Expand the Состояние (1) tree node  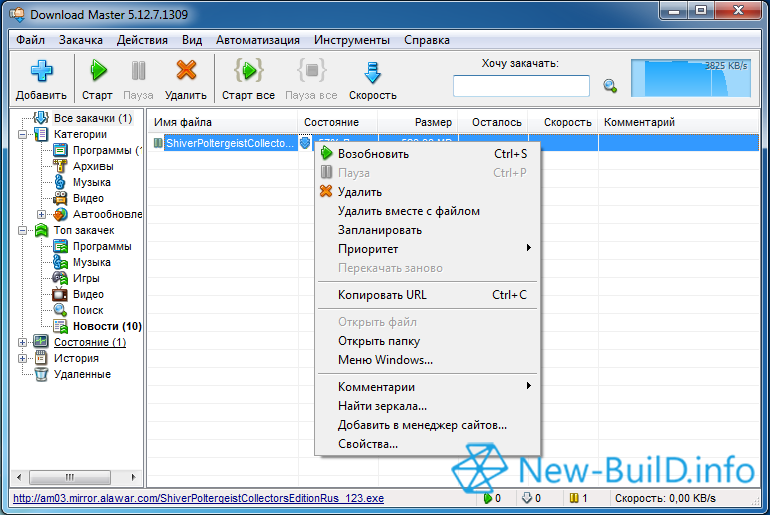pos(23,342)
